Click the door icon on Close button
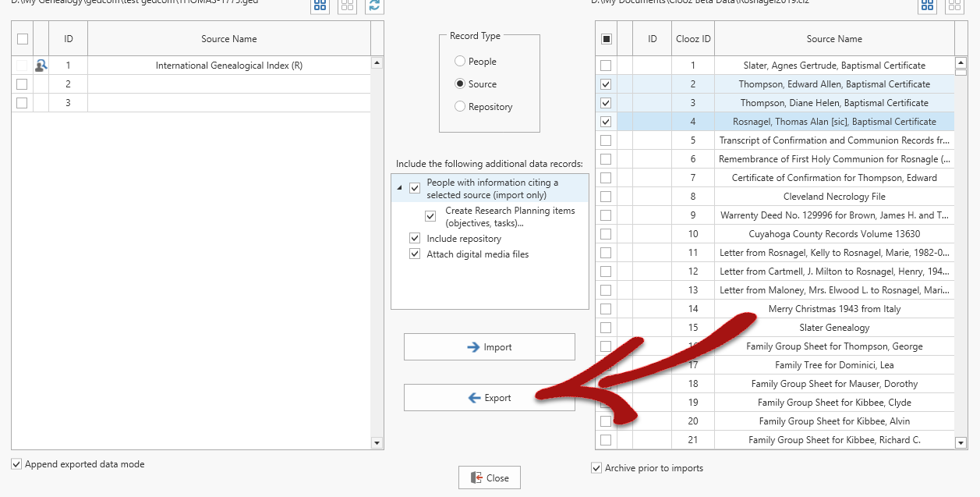 476,478
